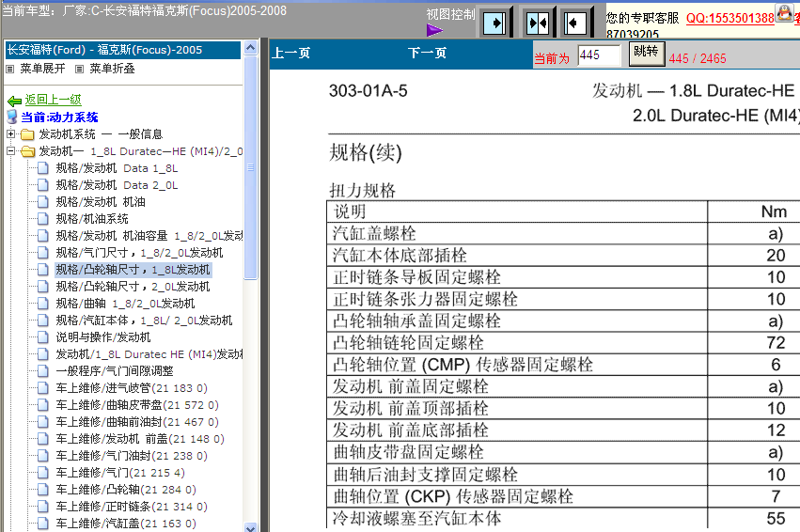Open 车上维修/曲轴前油封(21 467 0) item
This screenshot has width=800, height=532.
coord(137,422)
